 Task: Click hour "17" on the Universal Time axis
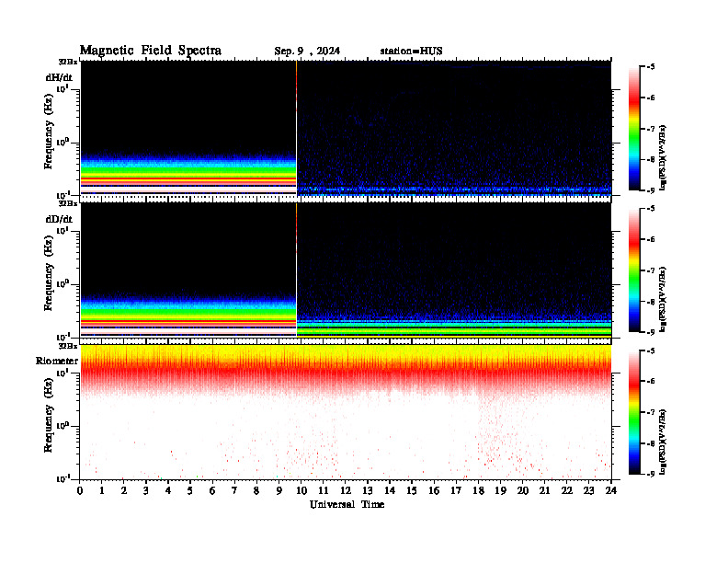456,490
